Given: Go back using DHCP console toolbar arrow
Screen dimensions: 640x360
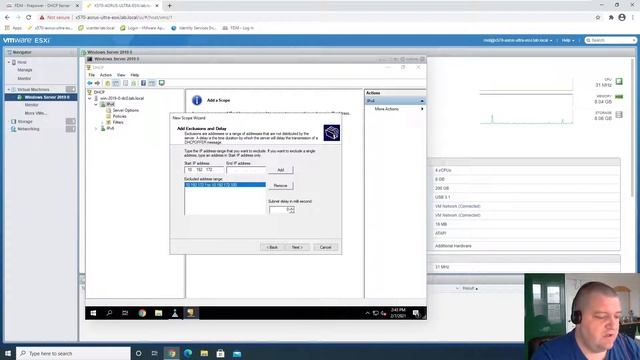Looking at the screenshot, I should point(90,83).
